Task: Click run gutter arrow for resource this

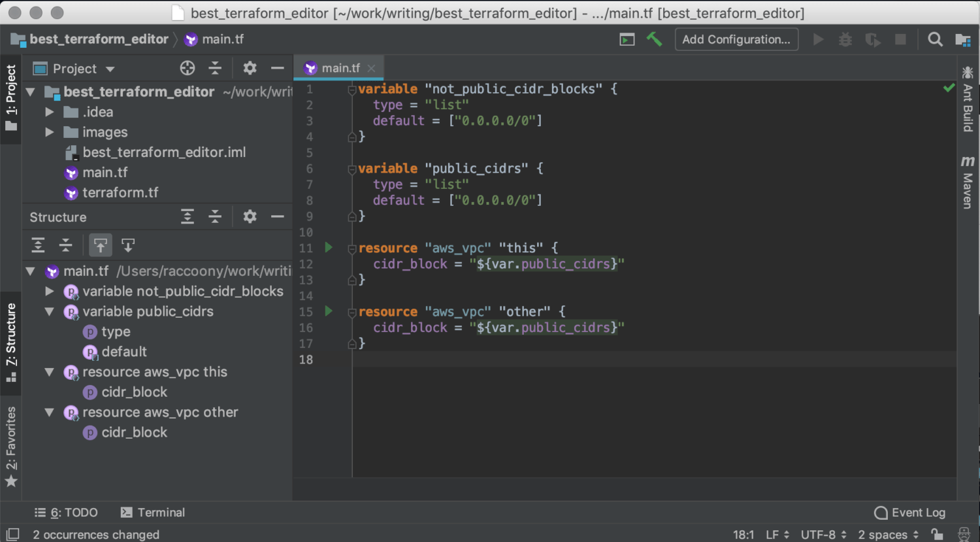Action: [x=329, y=247]
